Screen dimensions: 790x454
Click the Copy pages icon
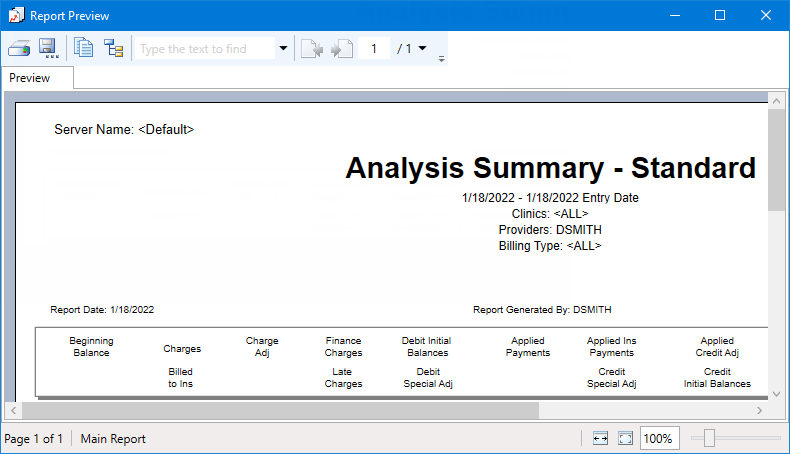pos(84,48)
